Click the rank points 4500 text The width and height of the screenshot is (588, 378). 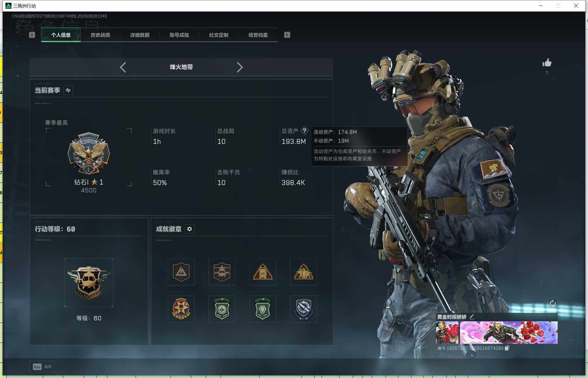tap(89, 190)
